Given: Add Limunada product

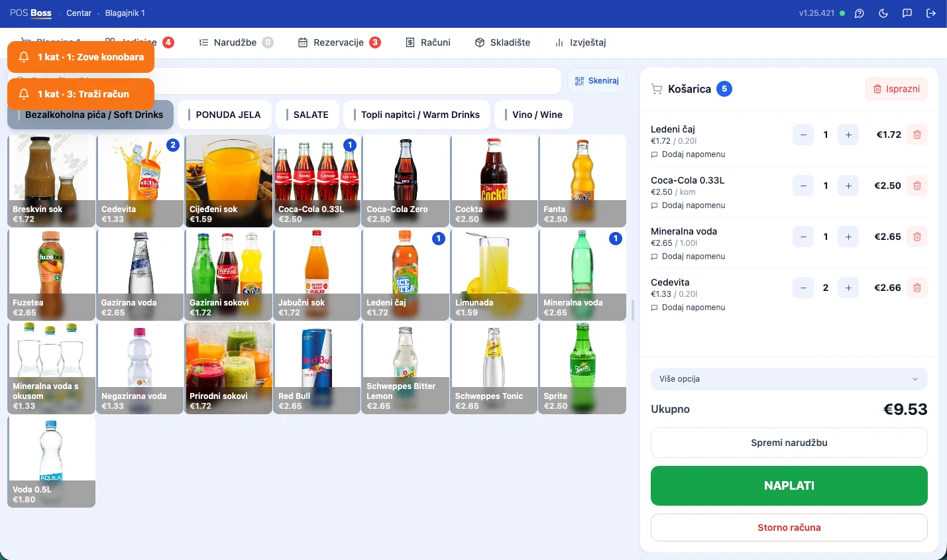Looking at the screenshot, I should tap(494, 274).
